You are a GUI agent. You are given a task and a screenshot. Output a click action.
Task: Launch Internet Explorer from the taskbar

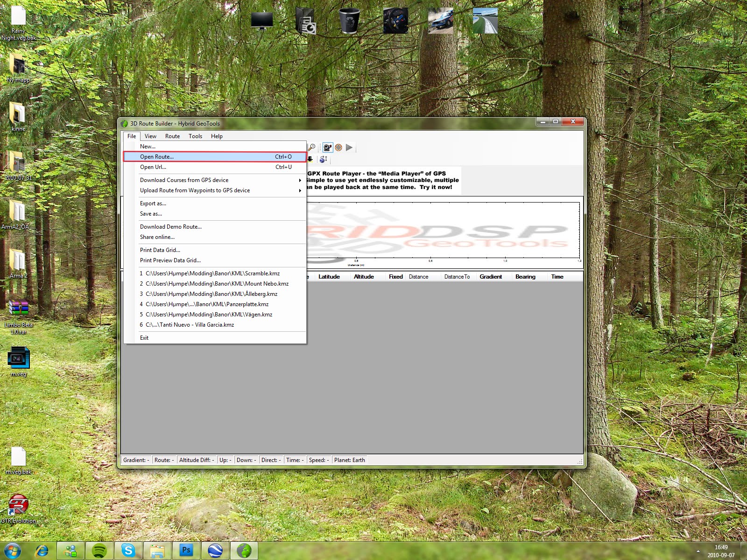coord(42,551)
